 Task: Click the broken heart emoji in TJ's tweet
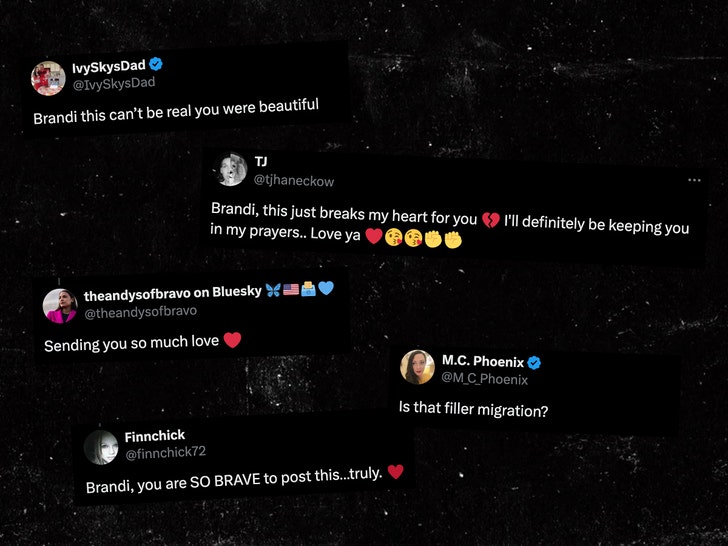pos(491,220)
